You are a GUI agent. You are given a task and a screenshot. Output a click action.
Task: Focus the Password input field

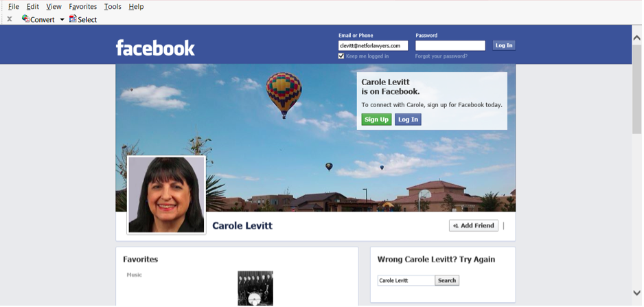pos(450,45)
